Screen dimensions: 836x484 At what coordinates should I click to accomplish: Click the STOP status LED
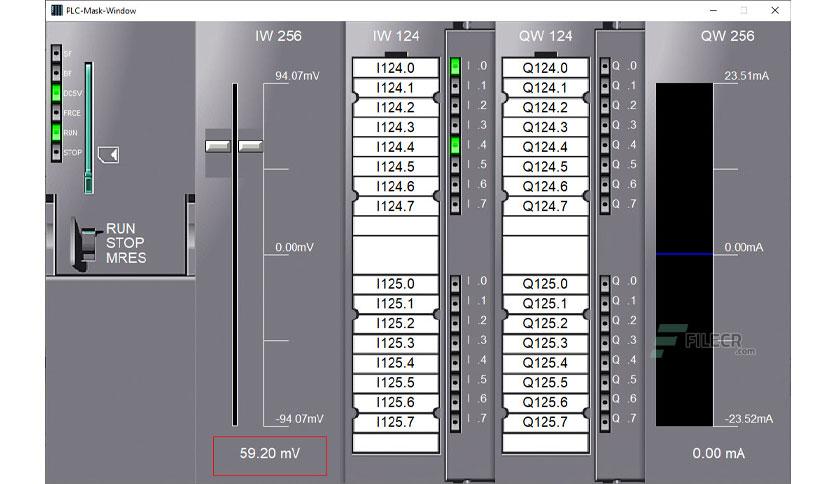(56, 152)
